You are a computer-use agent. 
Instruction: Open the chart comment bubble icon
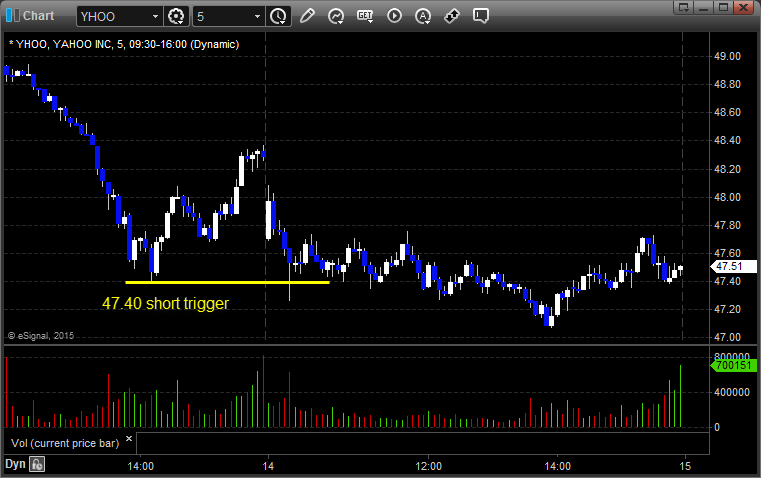coord(481,16)
